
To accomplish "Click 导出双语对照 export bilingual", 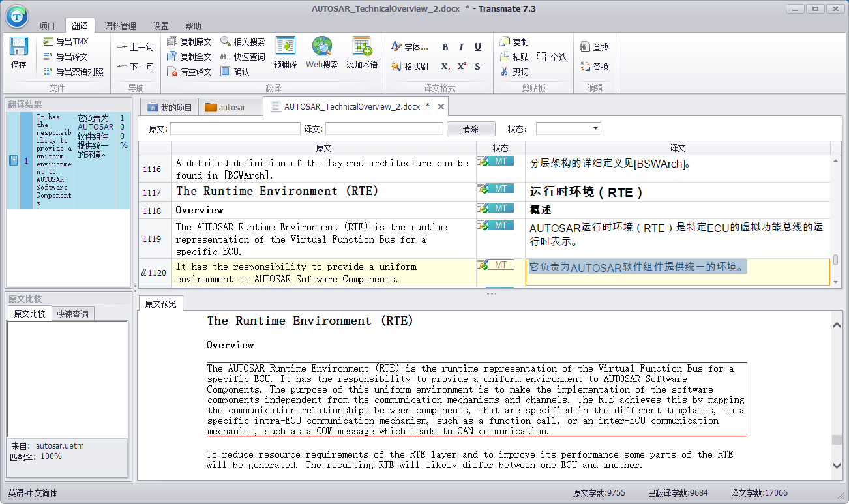I will [x=73, y=72].
